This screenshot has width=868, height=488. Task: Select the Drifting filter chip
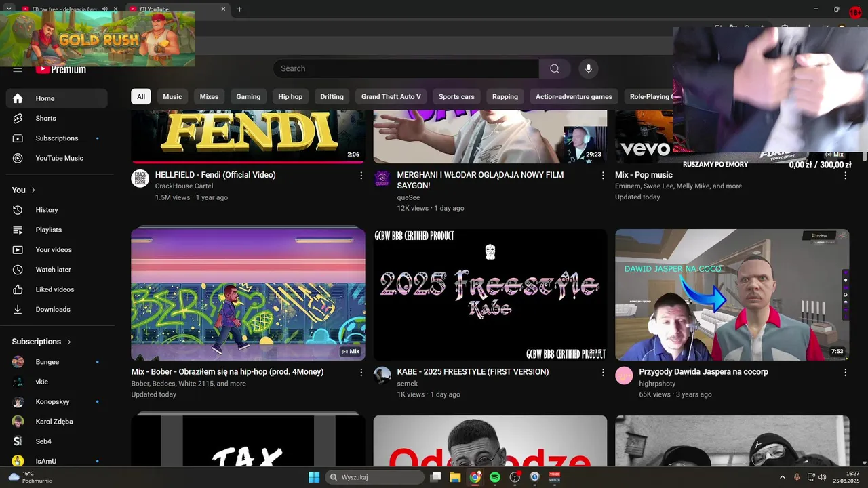(x=332, y=96)
